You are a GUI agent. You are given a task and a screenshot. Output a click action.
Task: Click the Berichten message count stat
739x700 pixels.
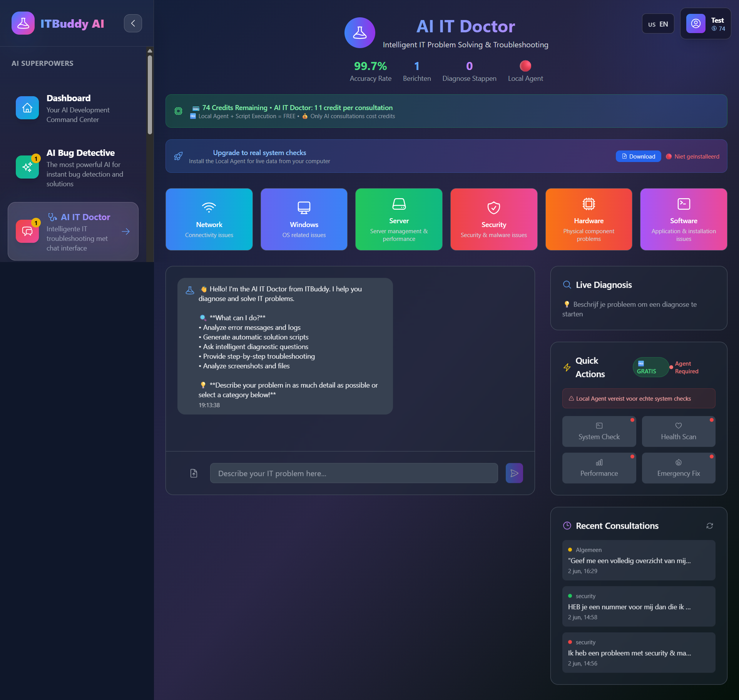coord(417,72)
